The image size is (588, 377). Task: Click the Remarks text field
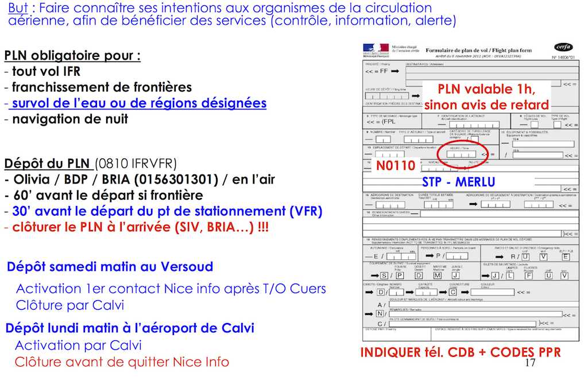click(x=475, y=314)
